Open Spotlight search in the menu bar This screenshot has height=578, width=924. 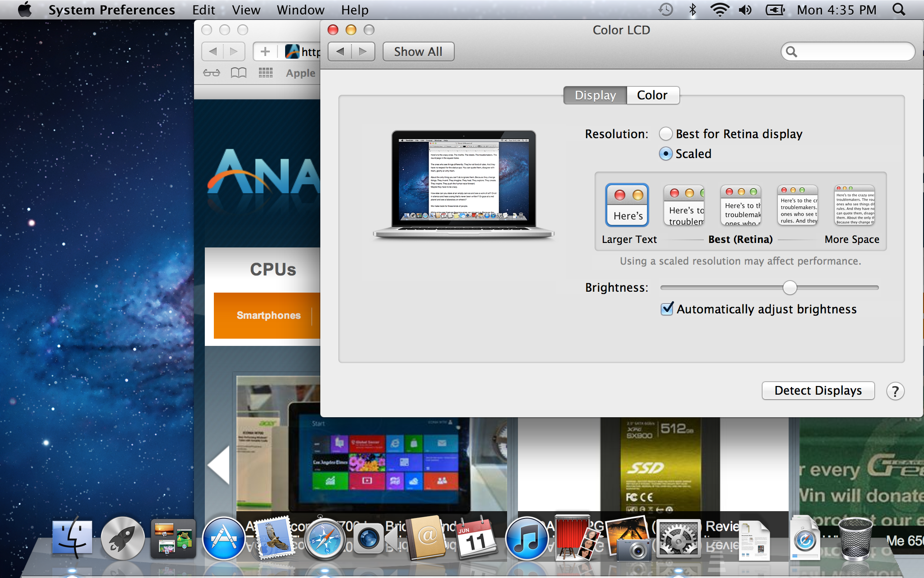[x=899, y=10]
